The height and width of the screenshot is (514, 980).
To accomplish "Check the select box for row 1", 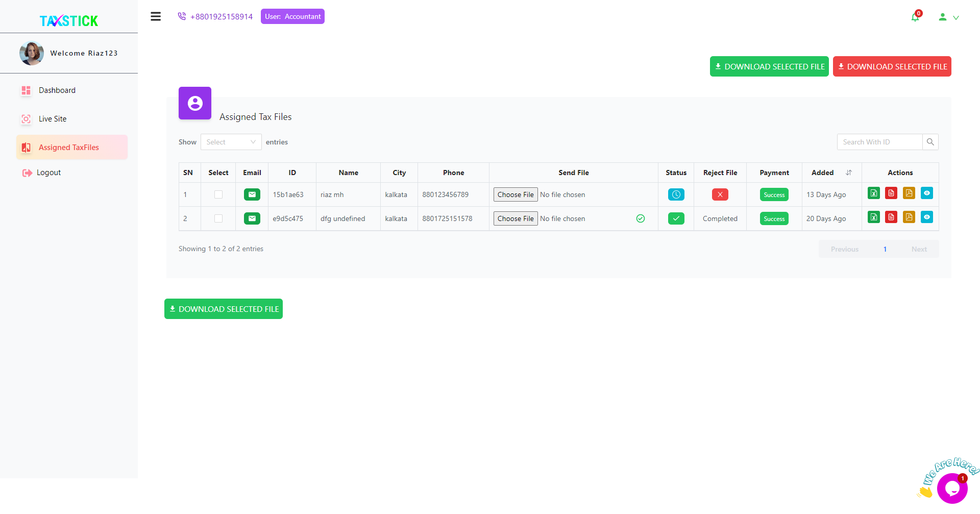I will click(218, 194).
